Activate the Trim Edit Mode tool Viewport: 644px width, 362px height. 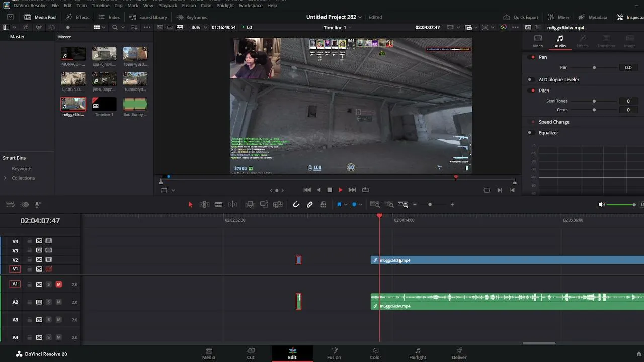(204, 205)
